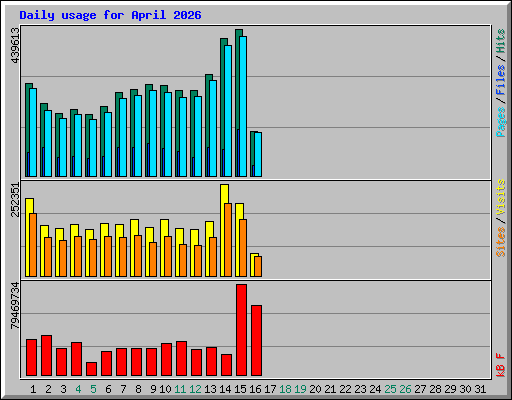Click day 24 on the x-axis
The width and height of the screenshot is (512, 400).
click(375, 389)
